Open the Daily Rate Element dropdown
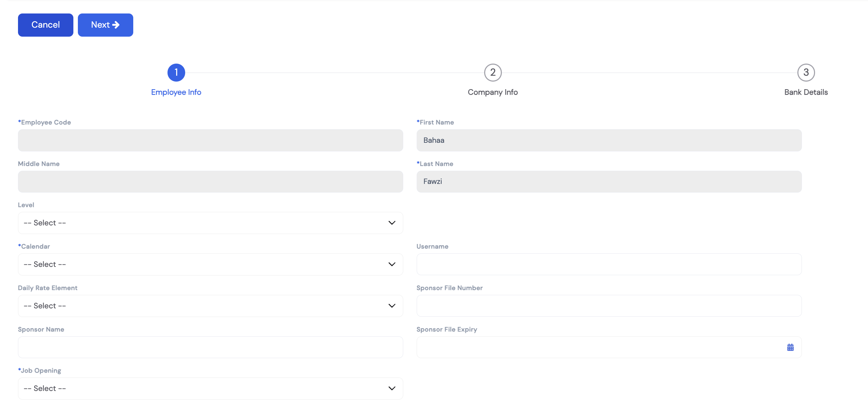This screenshot has height=401, width=868. click(210, 306)
